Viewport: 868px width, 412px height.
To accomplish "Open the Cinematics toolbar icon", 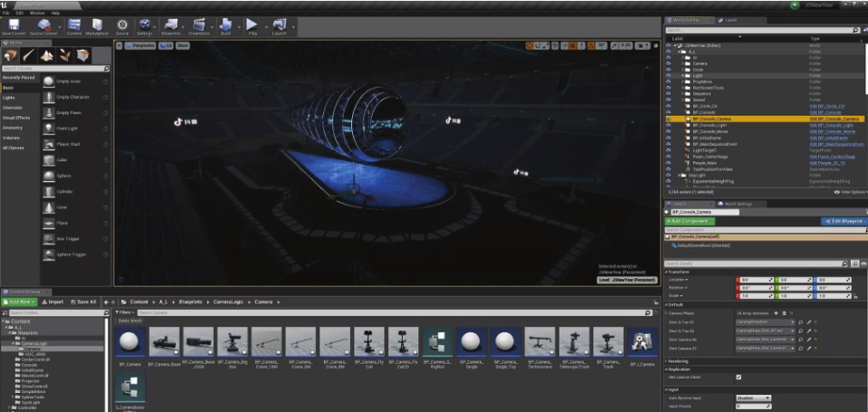I will tap(199, 25).
